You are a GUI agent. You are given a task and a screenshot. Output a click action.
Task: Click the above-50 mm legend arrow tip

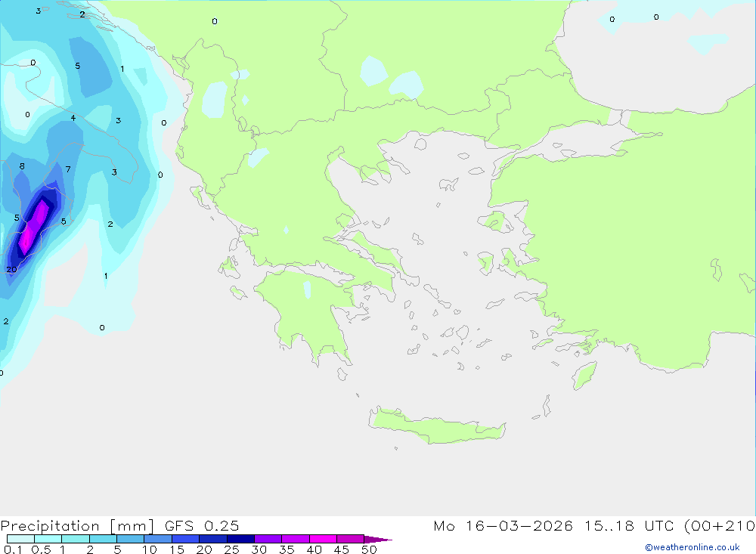[378, 539]
